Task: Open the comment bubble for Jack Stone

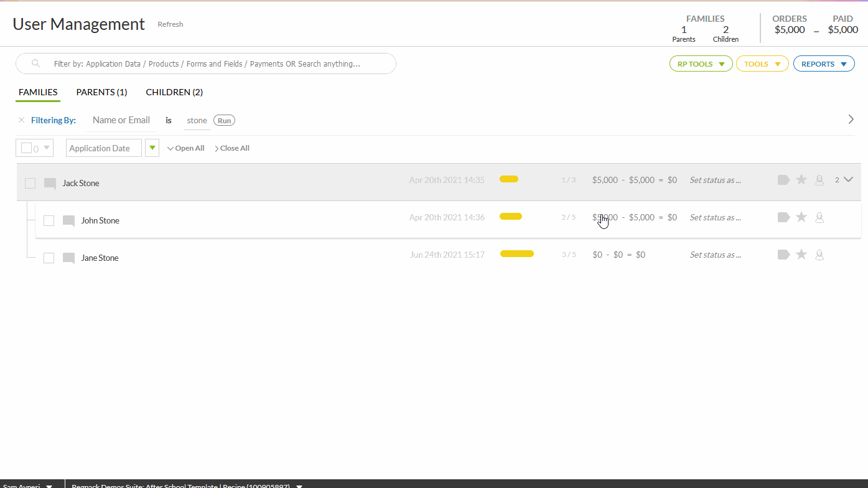Action: coord(50,184)
